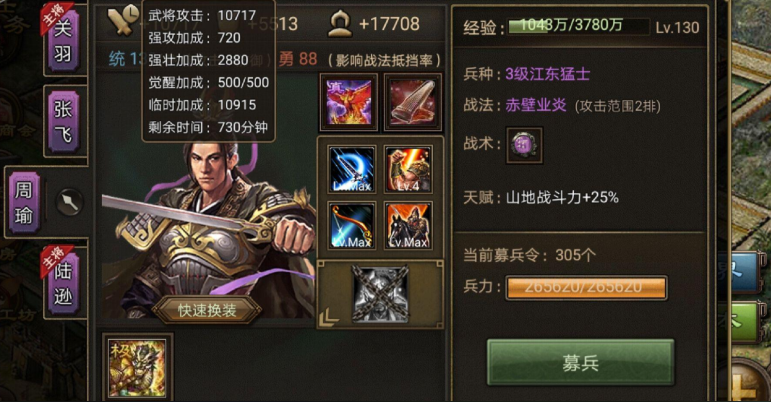Click the orange 兵力 troop bar
The height and width of the screenshot is (402, 771).
pos(587,288)
